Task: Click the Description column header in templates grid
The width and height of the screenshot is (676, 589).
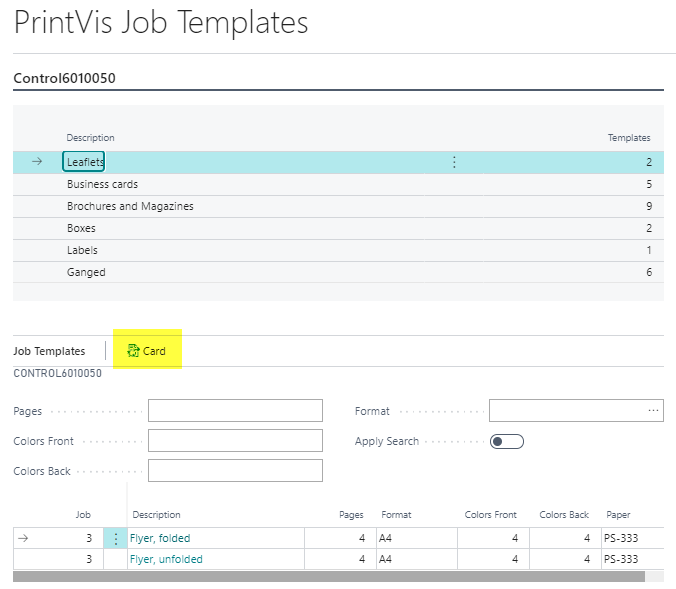Action: point(156,514)
